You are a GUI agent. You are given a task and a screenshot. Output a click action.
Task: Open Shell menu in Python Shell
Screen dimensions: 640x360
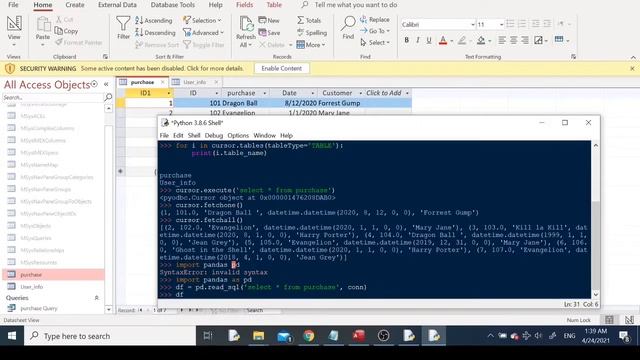(x=194, y=135)
